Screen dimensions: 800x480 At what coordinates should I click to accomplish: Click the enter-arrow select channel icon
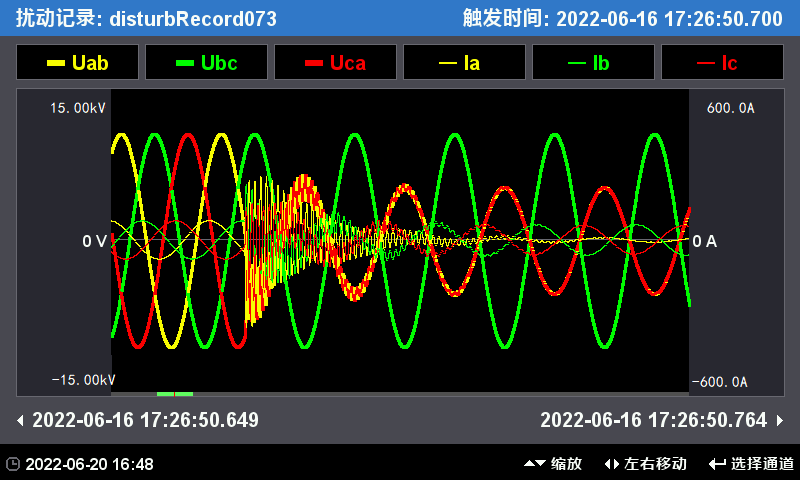coord(717,464)
